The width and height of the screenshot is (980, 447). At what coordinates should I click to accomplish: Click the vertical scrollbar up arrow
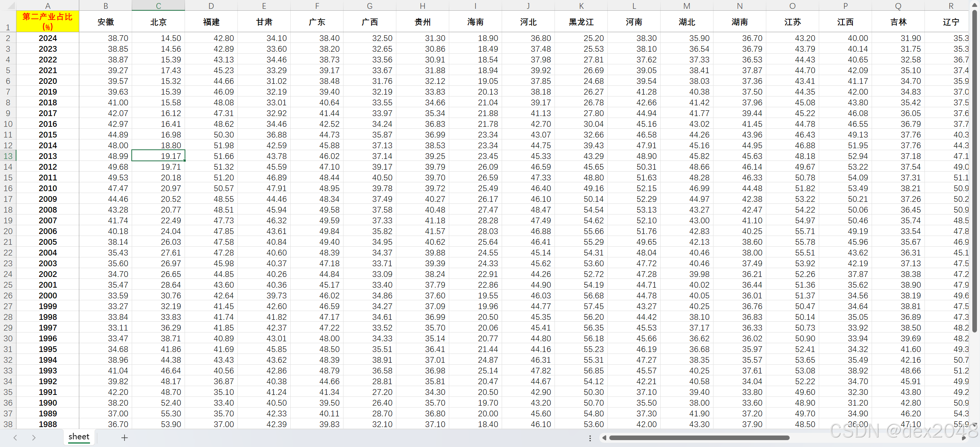pyautogui.click(x=975, y=5)
